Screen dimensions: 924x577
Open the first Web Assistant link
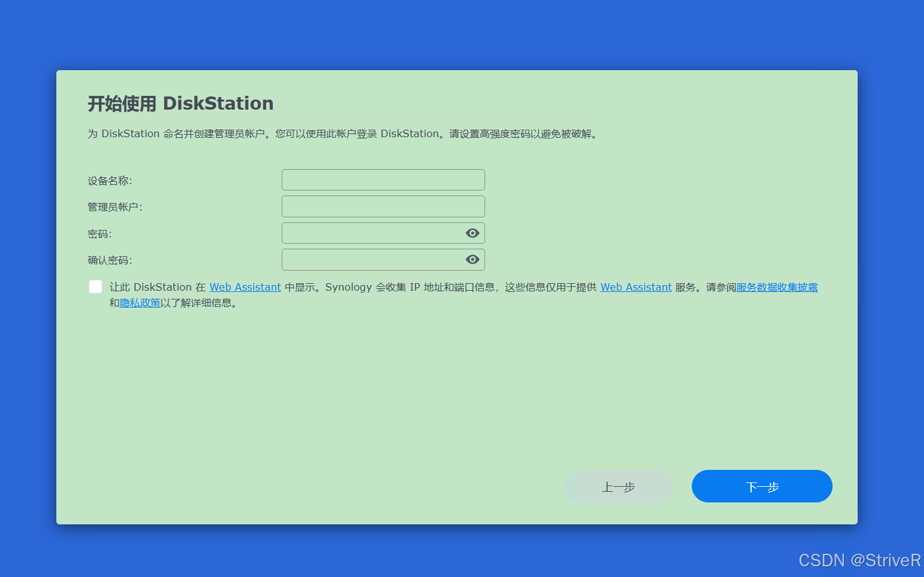pos(245,287)
